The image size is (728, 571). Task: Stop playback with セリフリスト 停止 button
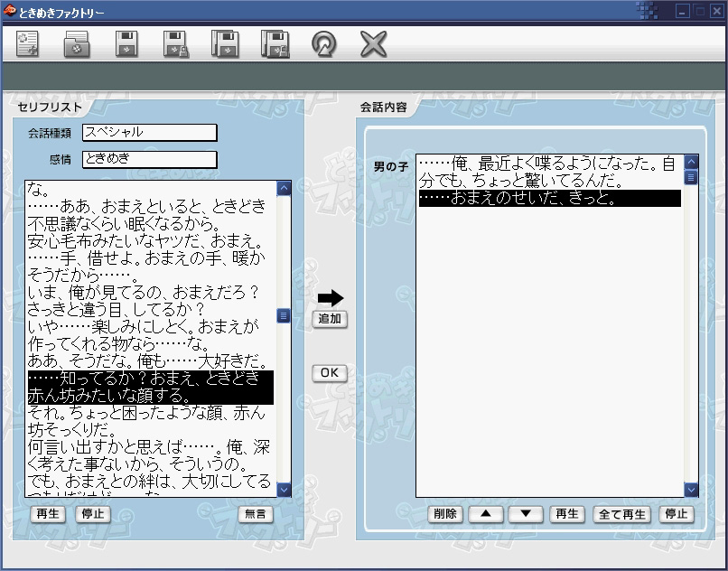pos(93,514)
